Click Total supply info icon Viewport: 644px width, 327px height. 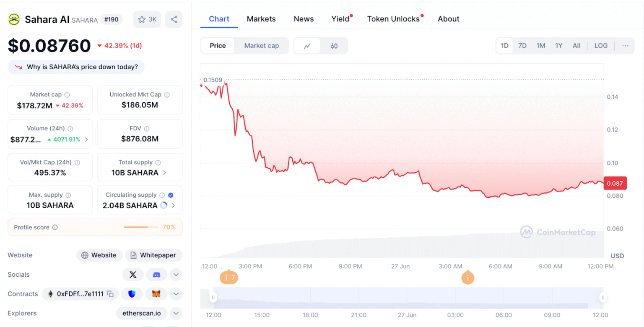(158, 162)
